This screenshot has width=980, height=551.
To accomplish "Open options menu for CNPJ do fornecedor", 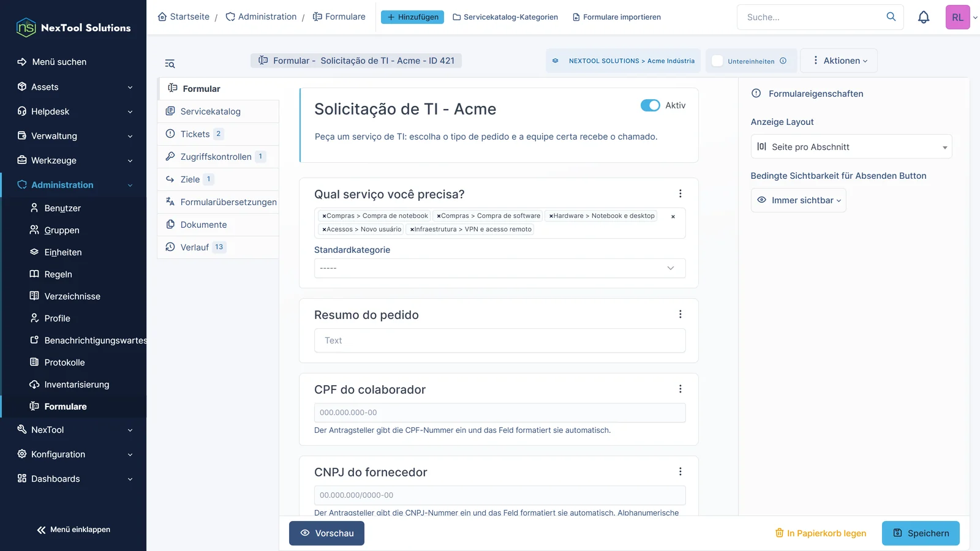I will click(x=680, y=471).
